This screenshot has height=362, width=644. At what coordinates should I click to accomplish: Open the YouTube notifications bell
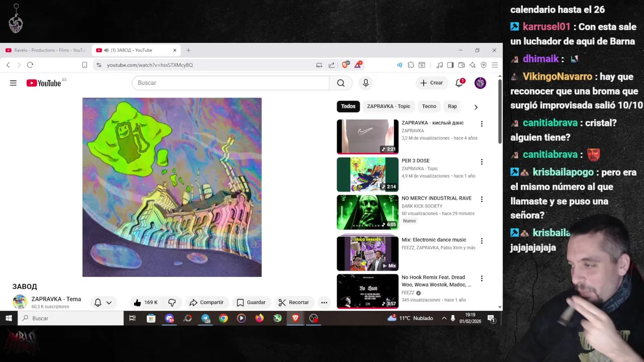tap(459, 83)
